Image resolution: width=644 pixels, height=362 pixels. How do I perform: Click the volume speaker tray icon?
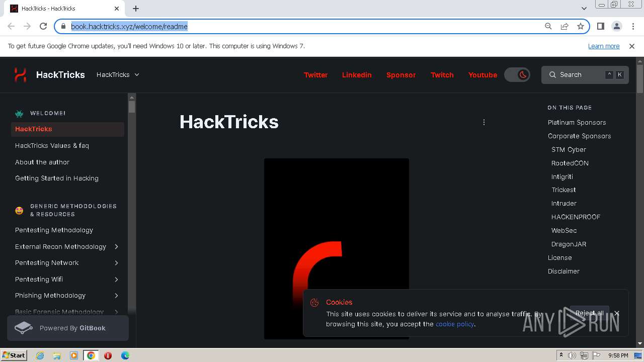click(572, 355)
